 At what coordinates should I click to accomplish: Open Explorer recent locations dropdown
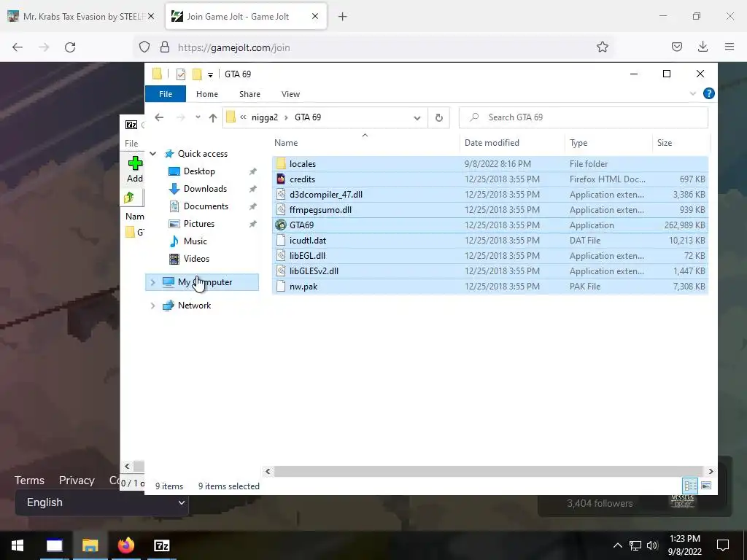[198, 117]
